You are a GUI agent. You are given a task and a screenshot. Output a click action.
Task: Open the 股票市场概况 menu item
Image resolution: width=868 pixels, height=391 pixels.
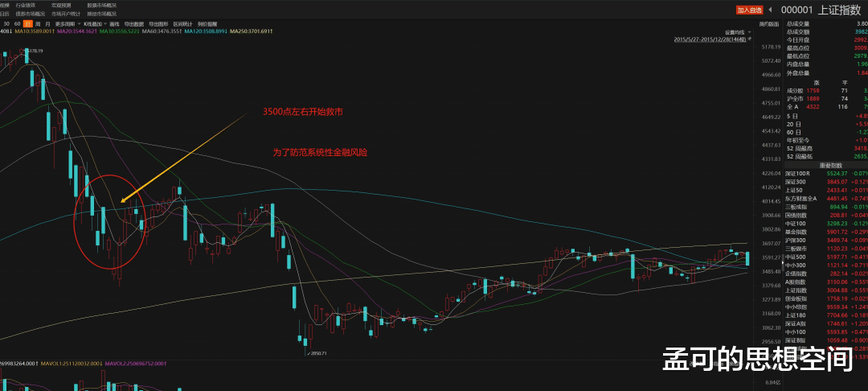click(101, 5)
